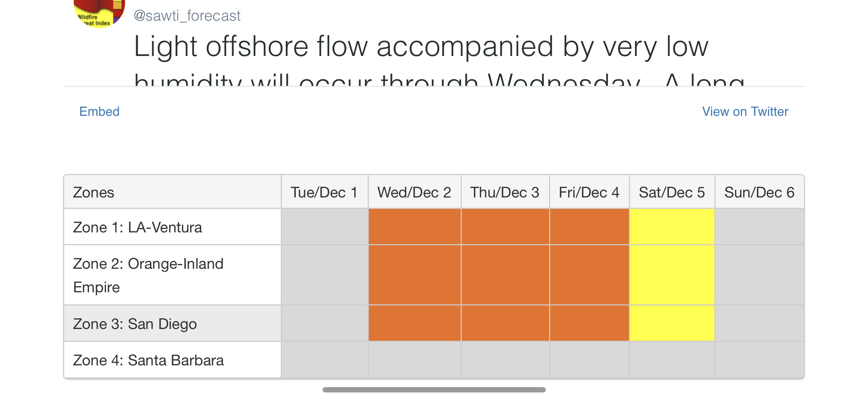This screenshot has height=401, width=868.
Task: Click the tweet text about offshore flow
Action: [x=439, y=59]
